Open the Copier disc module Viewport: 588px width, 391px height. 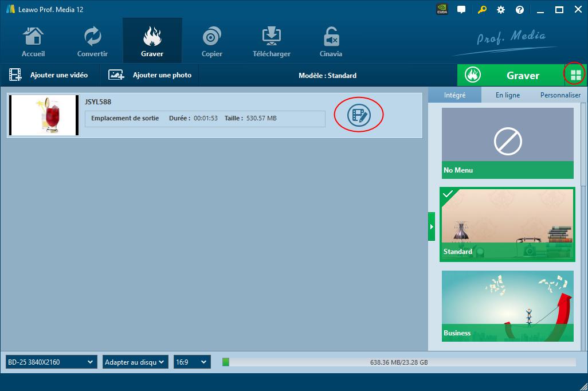tap(211, 41)
